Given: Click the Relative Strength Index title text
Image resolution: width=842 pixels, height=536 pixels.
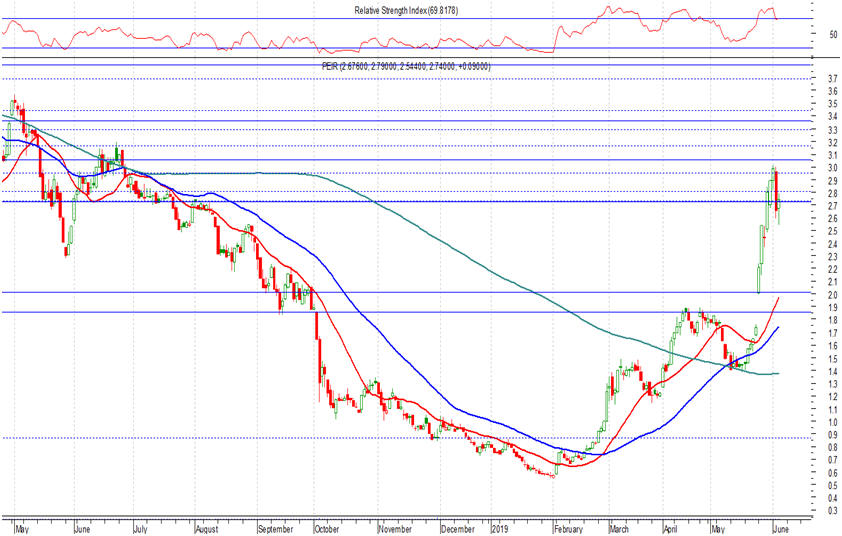Looking at the screenshot, I should pyautogui.click(x=405, y=10).
